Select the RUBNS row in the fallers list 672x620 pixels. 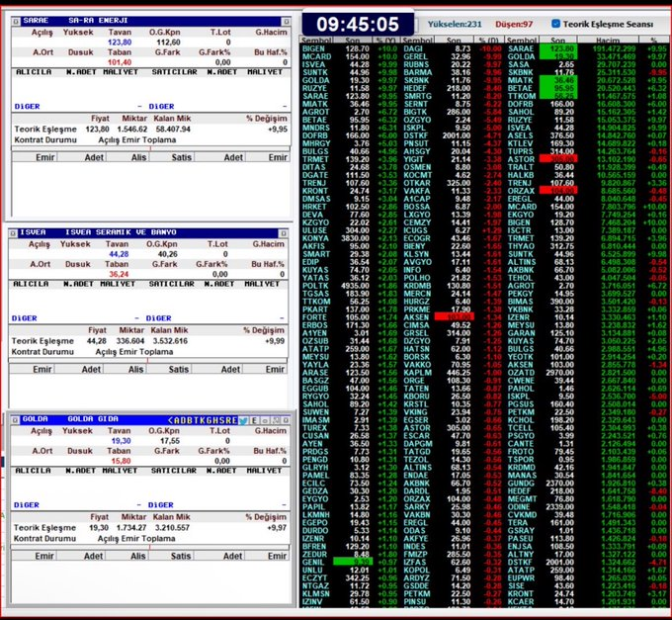(x=453, y=64)
